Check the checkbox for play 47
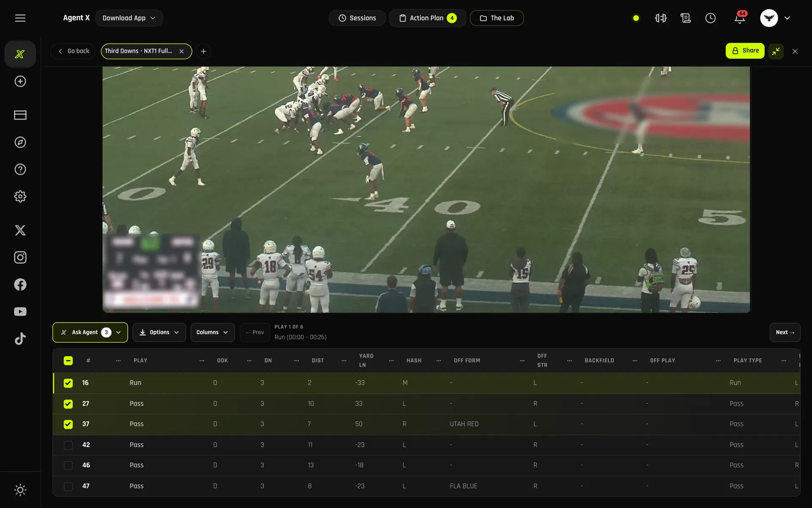 pos(68,486)
